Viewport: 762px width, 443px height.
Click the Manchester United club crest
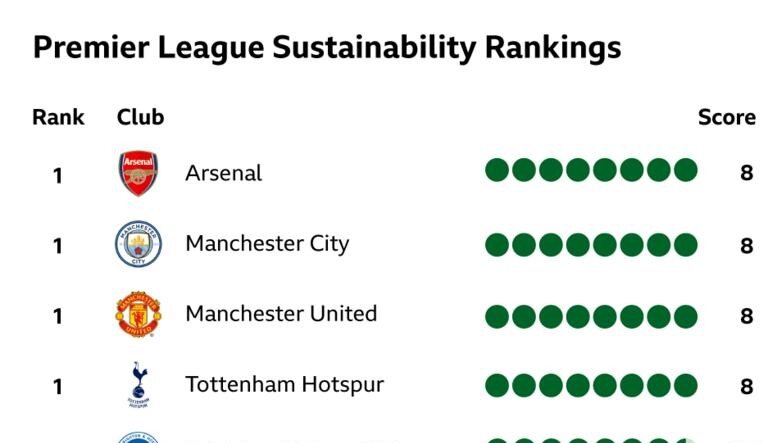(139, 314)
